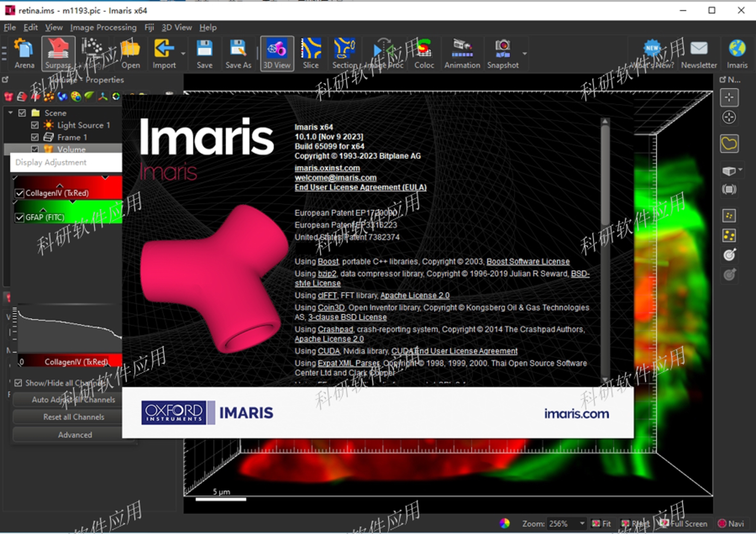Click the About dialog vertical scrollbar

pos(605,250)
